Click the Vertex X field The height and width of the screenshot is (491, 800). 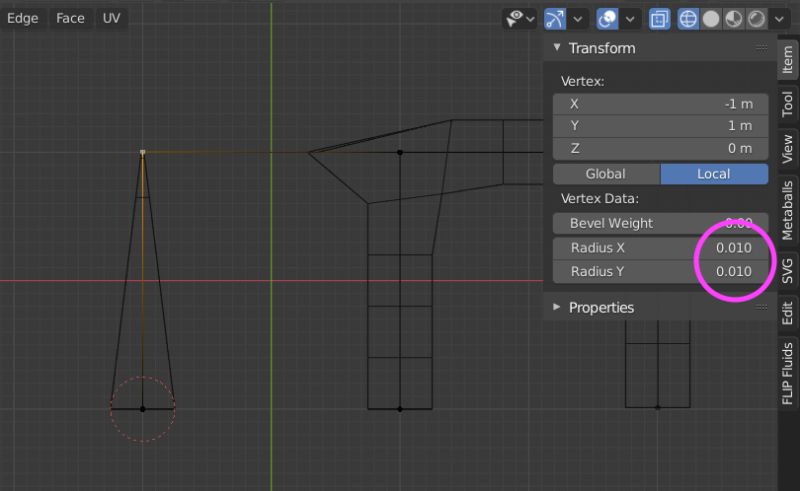[x=660, y=104]
